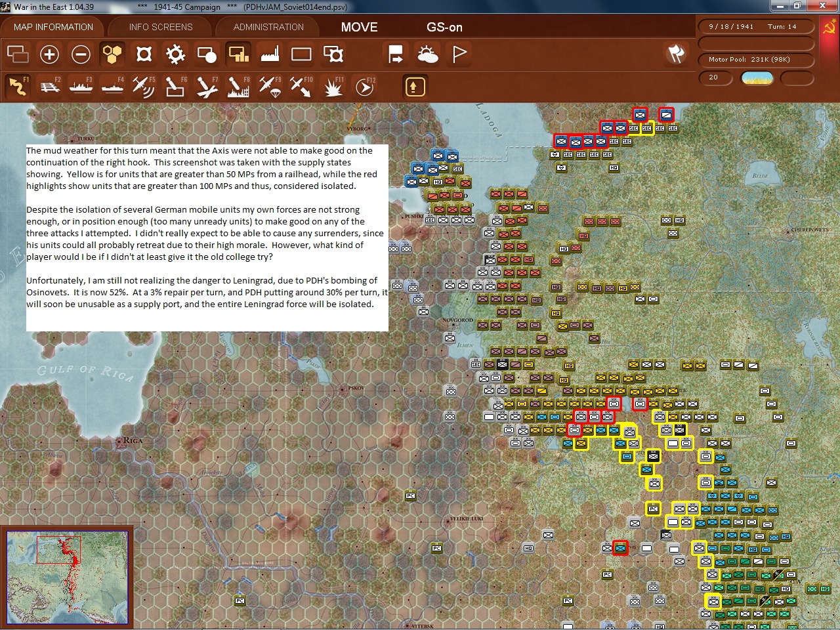
Task: Click the clear weather indicator
Action: coord(757,78)
